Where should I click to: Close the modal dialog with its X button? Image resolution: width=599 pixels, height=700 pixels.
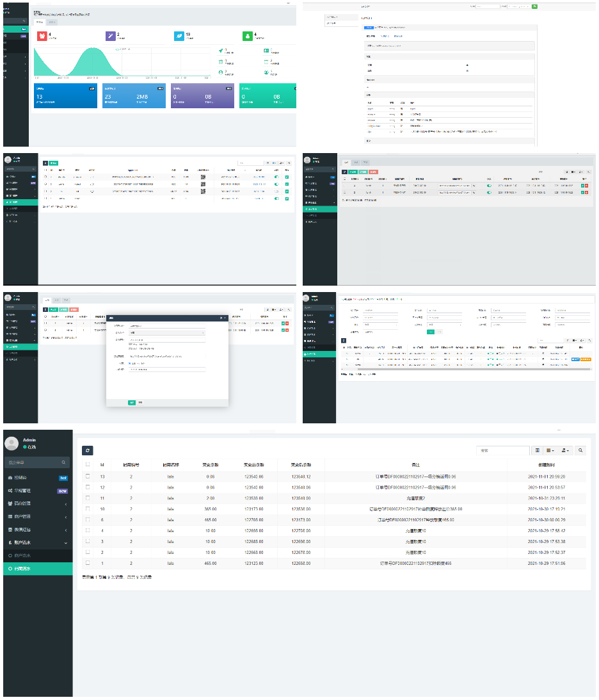(225, 318)
